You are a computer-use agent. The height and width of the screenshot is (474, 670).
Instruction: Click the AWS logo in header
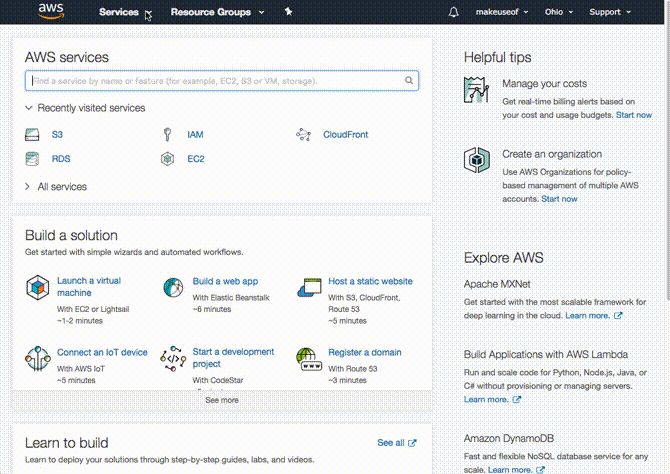[x=50, y=12]
